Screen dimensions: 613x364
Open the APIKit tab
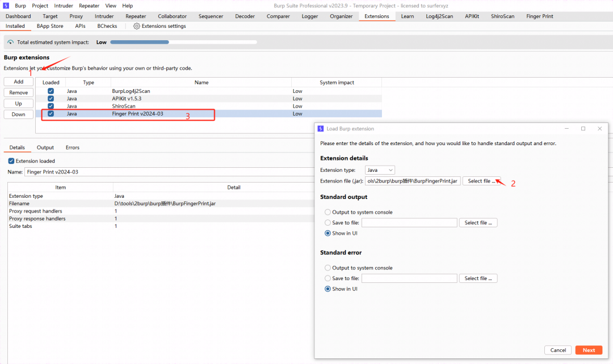(472, 16)
